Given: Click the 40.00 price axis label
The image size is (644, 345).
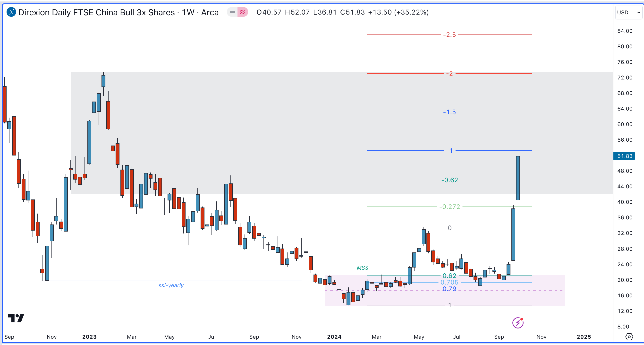Looking at the screenshot, I should coord(625,202).
